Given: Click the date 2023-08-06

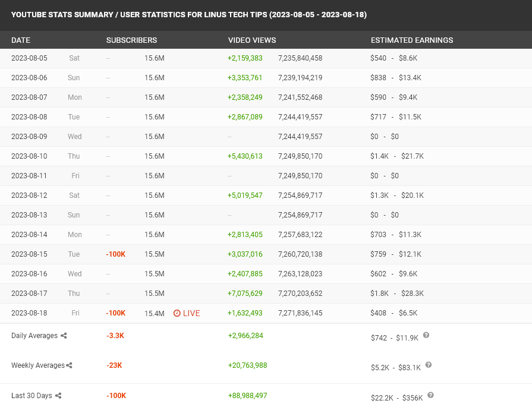Looking at the screenshot, I should (x=29, y=78).
